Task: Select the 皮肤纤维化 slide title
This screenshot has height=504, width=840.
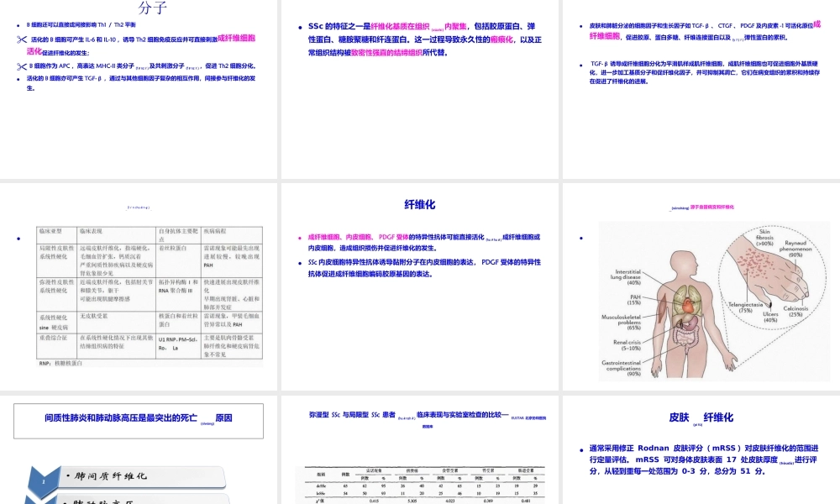Action: pos(703,417)
